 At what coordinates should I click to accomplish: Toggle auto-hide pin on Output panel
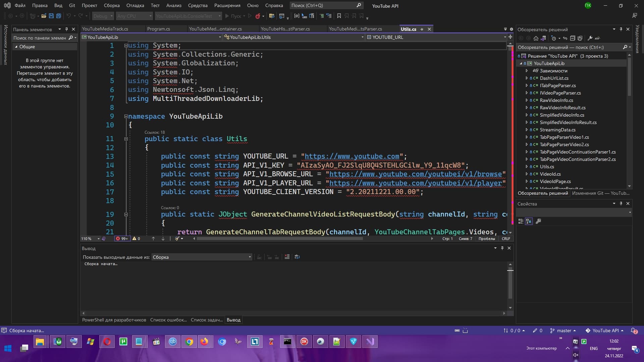tap(502, 248)
